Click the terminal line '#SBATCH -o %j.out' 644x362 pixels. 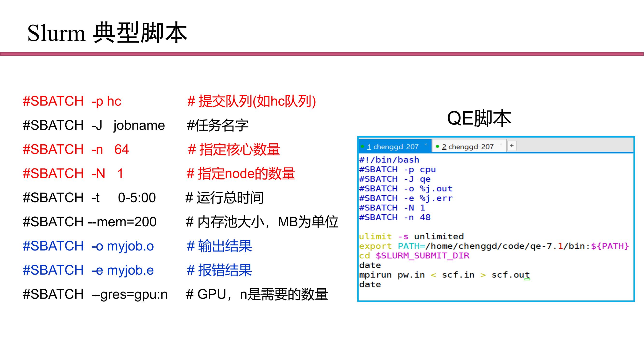pyautogui.click(x=406, y=188)
